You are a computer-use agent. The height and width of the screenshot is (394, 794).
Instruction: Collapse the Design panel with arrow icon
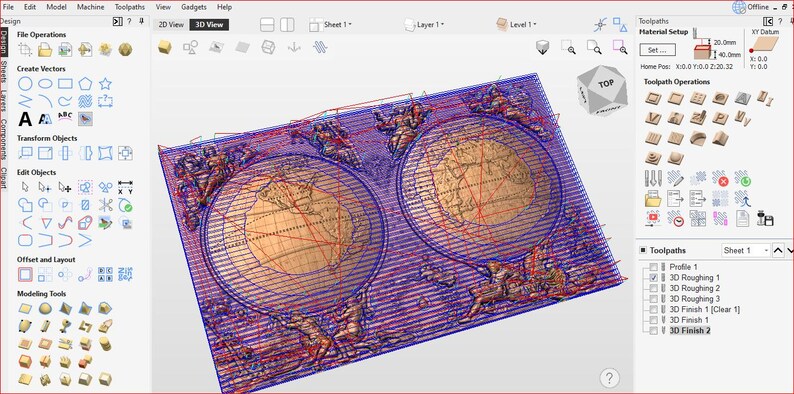[x=117, y=21]
